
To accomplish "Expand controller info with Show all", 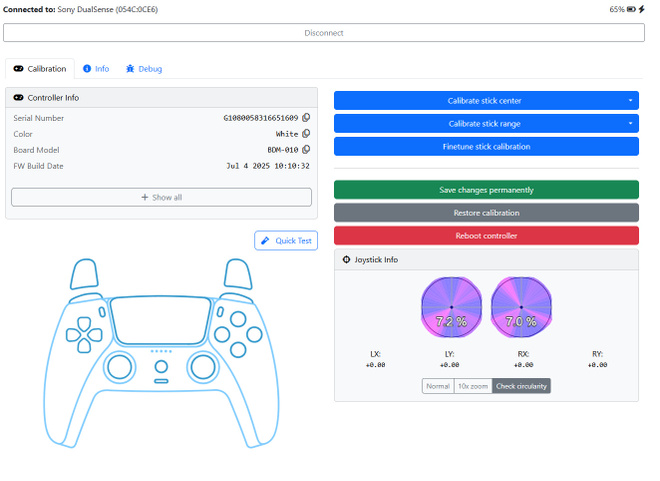I will click(162, 197).
